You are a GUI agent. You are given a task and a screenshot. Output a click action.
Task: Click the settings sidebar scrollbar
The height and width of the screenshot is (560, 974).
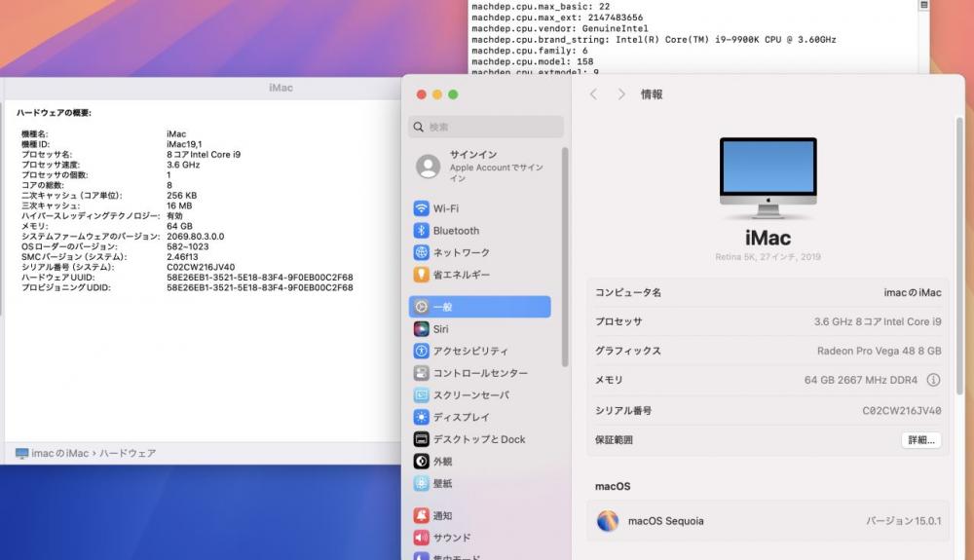565,257
